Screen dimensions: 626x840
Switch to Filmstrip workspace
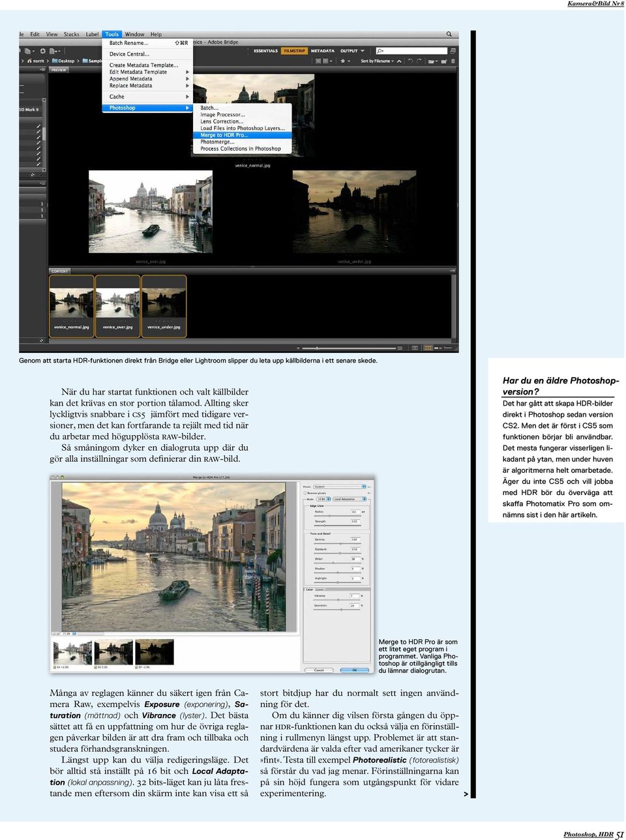click(x=294, y=51)
